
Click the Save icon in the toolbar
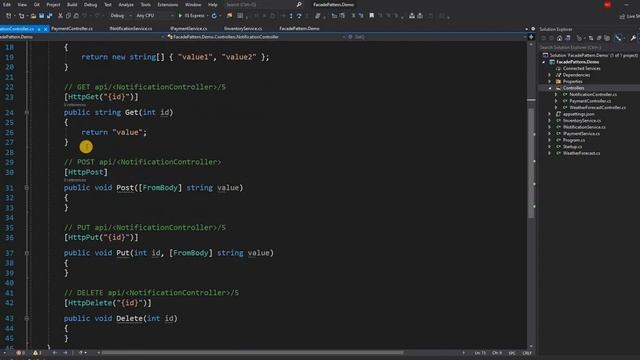pos(41,16)
